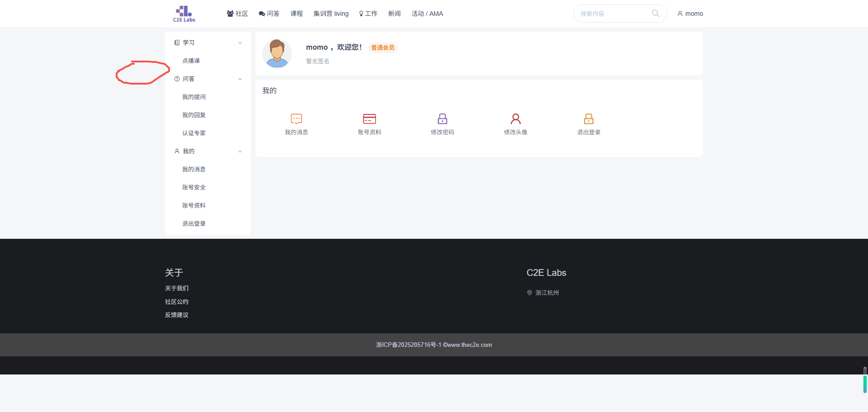Click the 关于我们 footer link
Viewport: 868px width, 412px height.
click(x=177, y=288)
